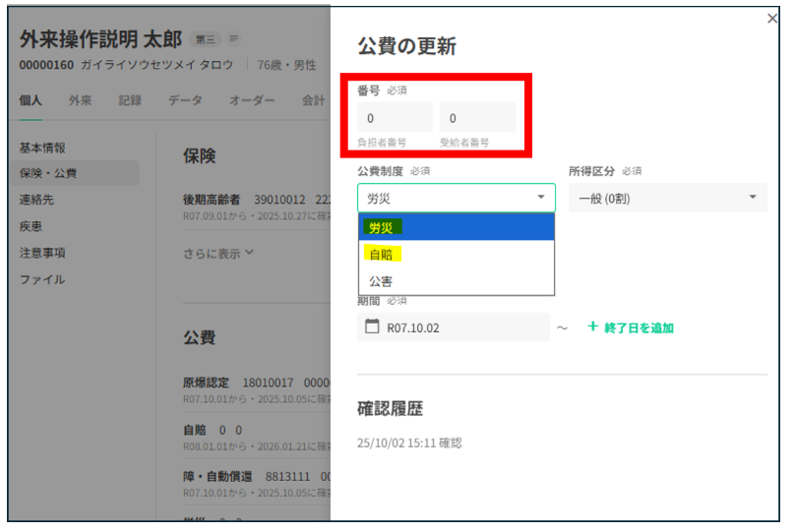Open 連絡先 in the sidebar

(x=37, y=200)
